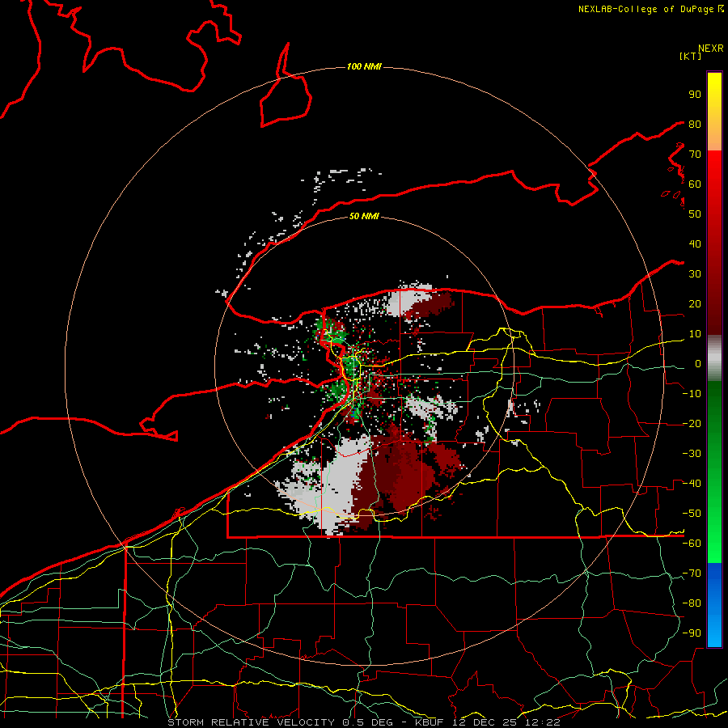728x728 pixels.
Task: Click the -90 value on the velocity scale
Action: [692, 633]
